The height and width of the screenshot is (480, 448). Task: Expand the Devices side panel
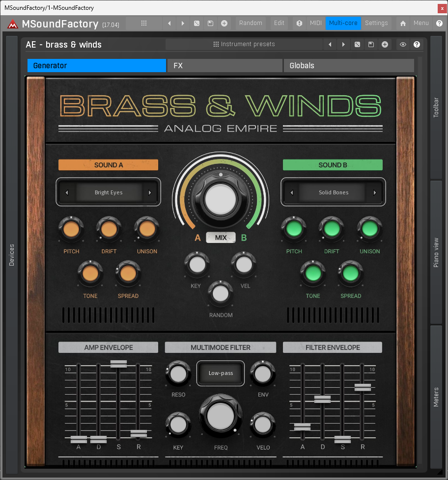(x=12, y=255)
